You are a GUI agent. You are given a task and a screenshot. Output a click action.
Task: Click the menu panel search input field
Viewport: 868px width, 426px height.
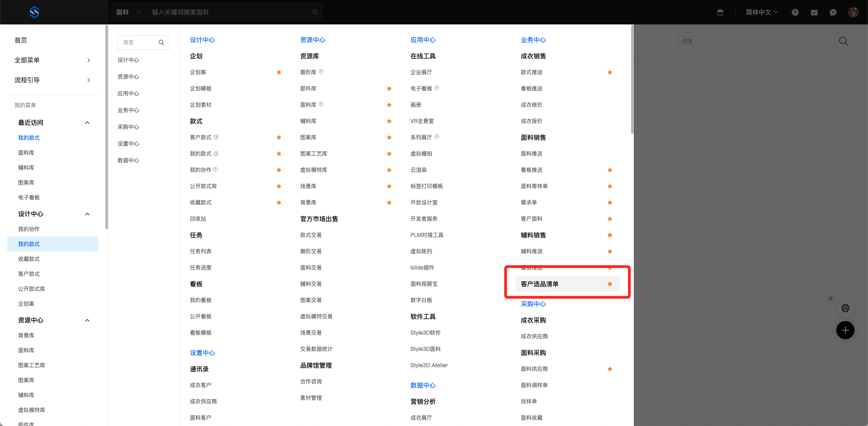click(139, 43)
